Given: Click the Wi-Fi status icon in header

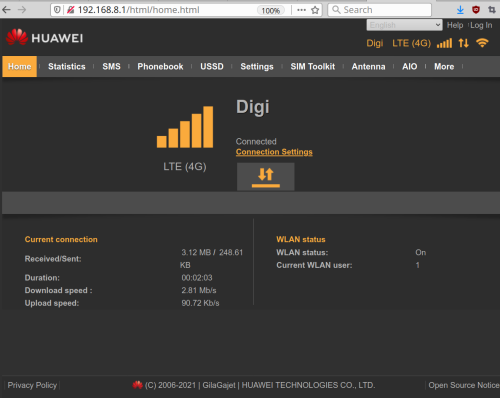Looking at the screenshot, I should coord(482,43).
